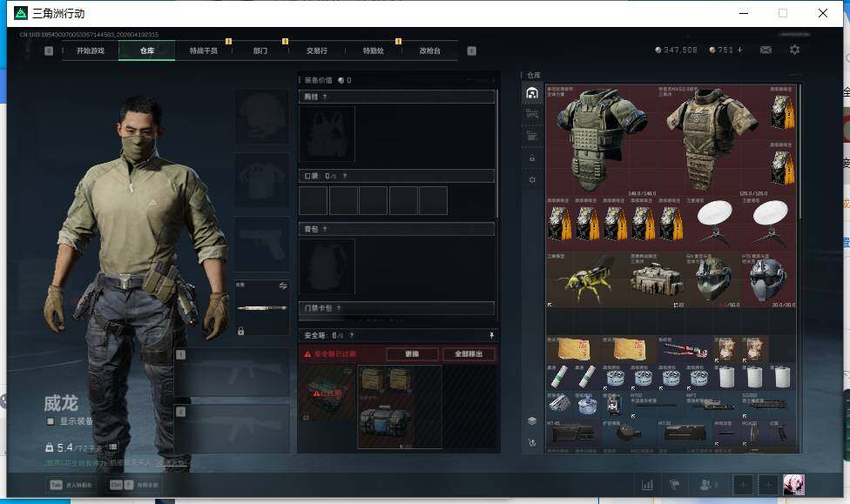
Task: Click the first empty pocket slot
Action: [x=314, y=200]
